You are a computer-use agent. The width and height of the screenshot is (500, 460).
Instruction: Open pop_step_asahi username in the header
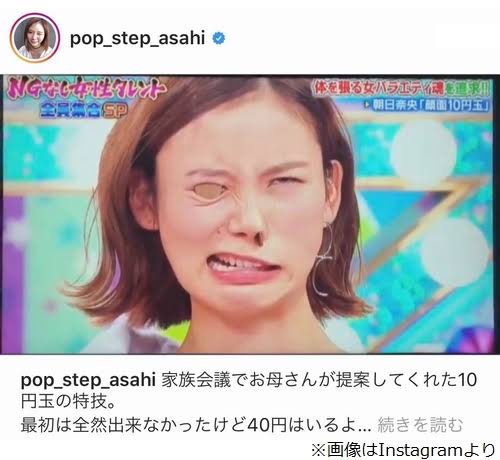[137, 39]
